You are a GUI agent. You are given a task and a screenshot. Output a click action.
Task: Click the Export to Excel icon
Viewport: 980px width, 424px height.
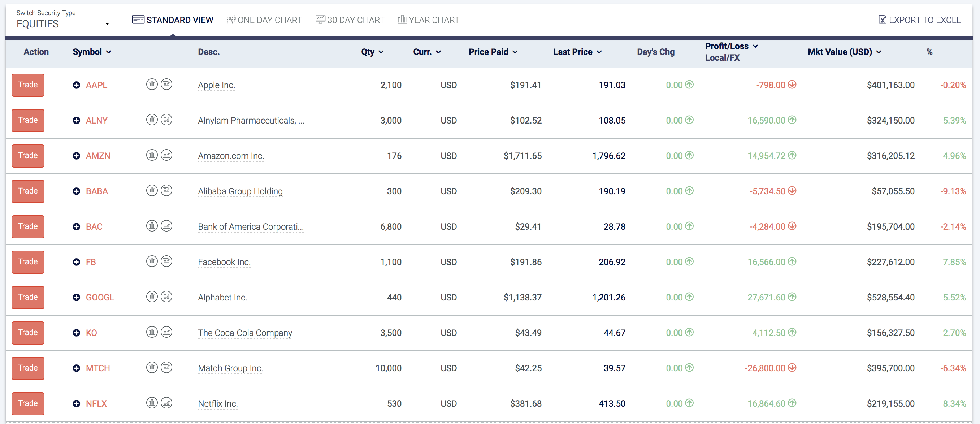click(882, 20)
